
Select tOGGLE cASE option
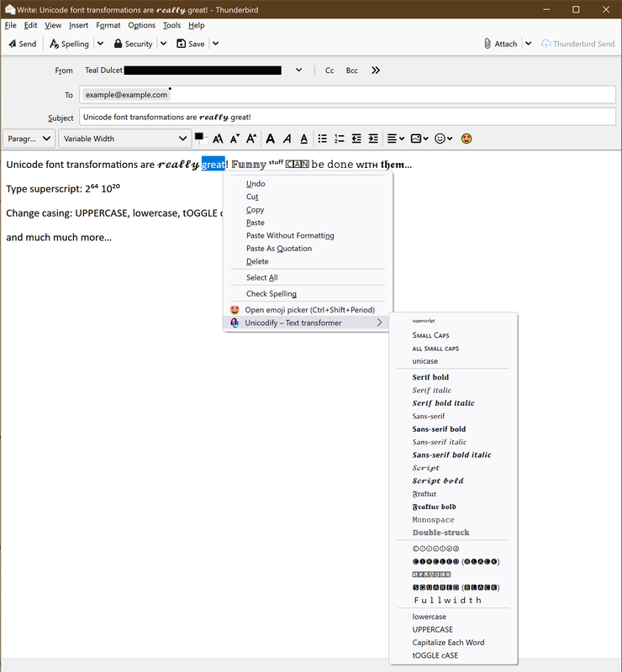(x=453, y=655)
